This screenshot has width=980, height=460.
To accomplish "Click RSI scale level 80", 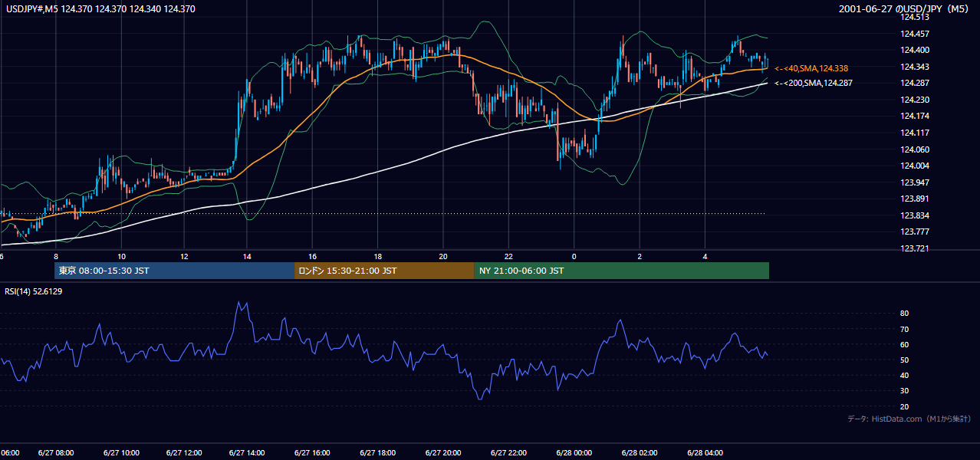I will (x=905, y=314).
